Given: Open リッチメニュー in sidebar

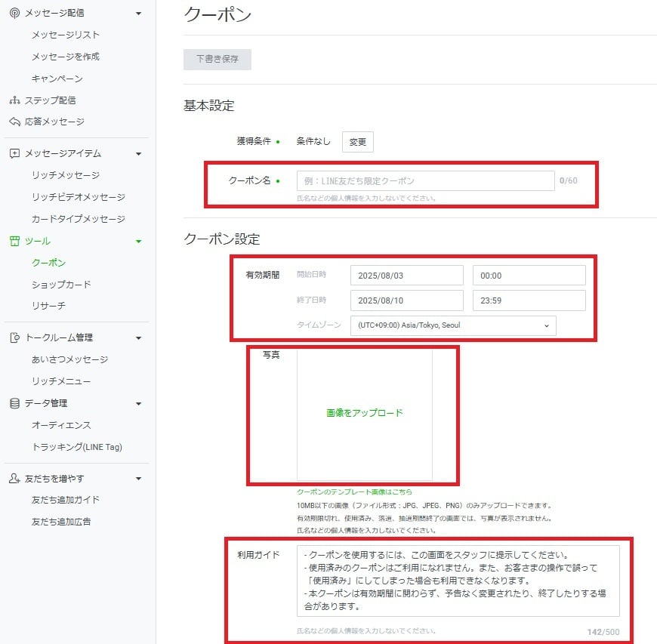Looking at the screenshot, I should click(x=61, y=381).
